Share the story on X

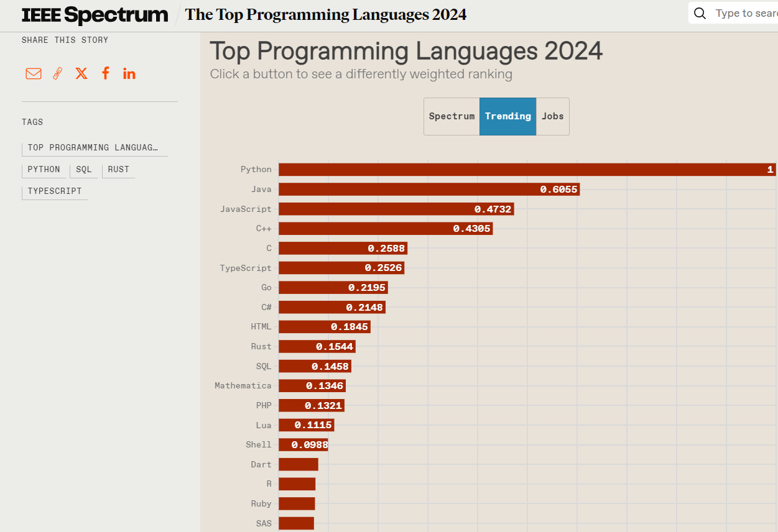click(81, 74)
